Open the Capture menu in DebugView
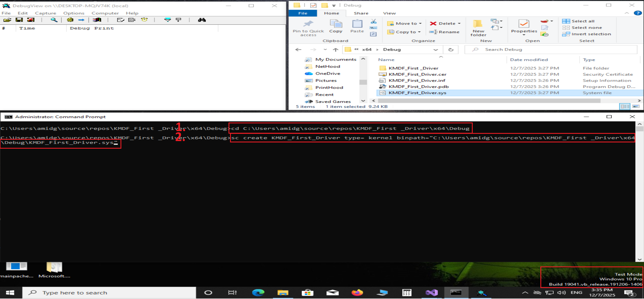Image resolution: width=644 pixels, height=299 pixels. pyautogui.click(x=46, y=13)
